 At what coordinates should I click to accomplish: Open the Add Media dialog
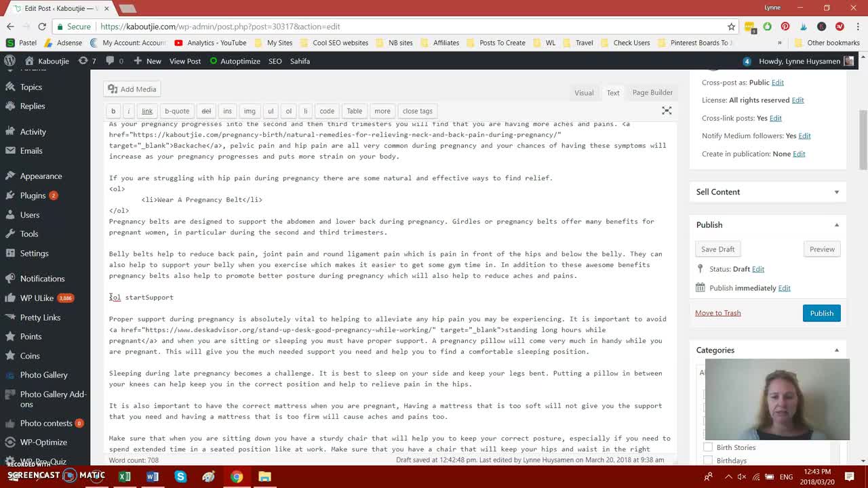[x=132, y=89]
